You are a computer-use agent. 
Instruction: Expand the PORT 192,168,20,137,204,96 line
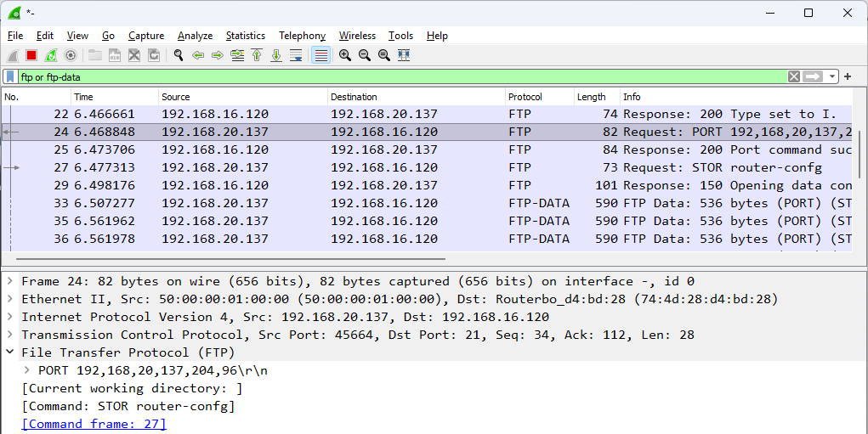(x=26, y=369)
